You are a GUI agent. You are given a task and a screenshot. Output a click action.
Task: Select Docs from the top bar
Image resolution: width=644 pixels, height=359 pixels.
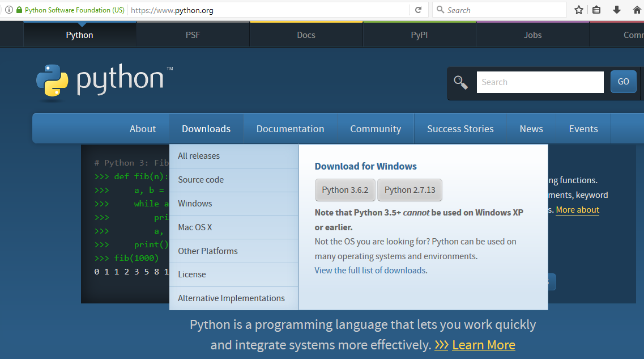(x=306, y=35)
